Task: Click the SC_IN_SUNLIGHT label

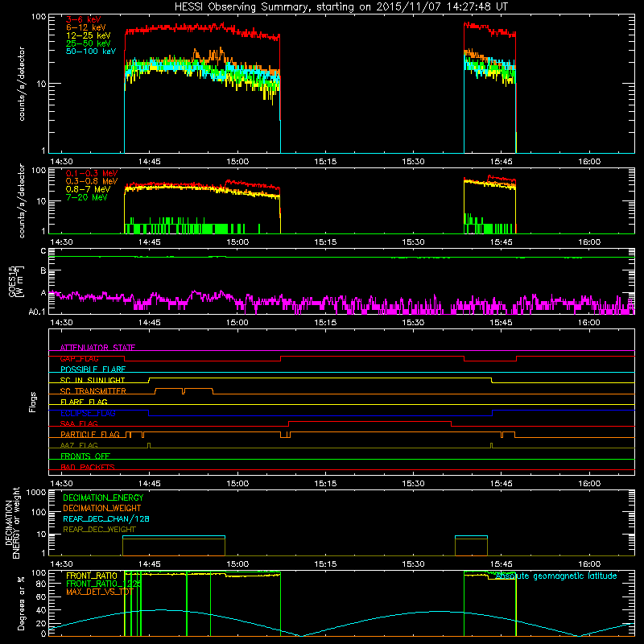Action: (93, 380)
